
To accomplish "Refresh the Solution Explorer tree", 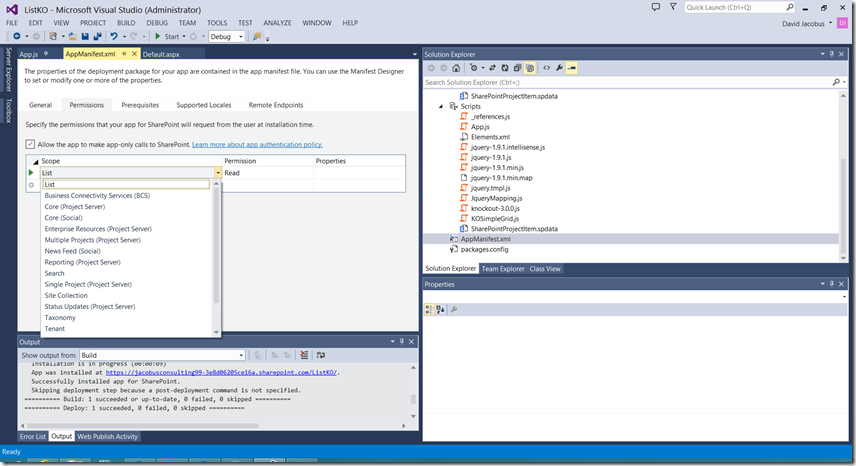I will click(504, 68).
